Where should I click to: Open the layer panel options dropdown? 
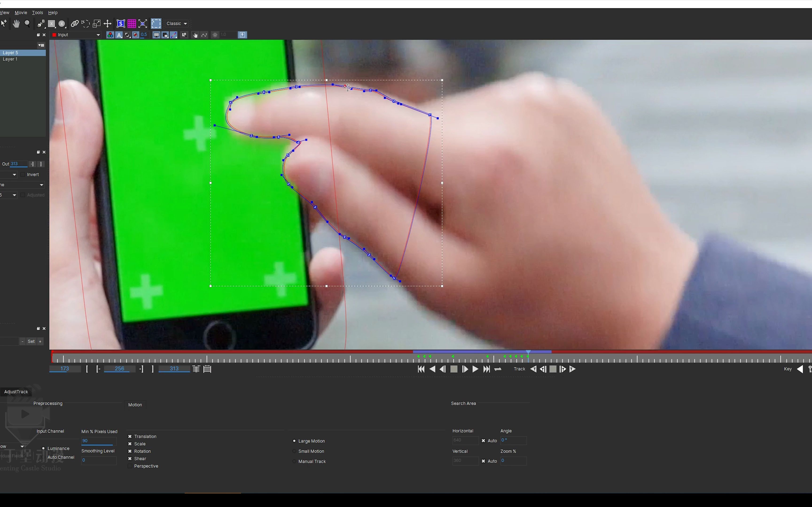[41, 45]
